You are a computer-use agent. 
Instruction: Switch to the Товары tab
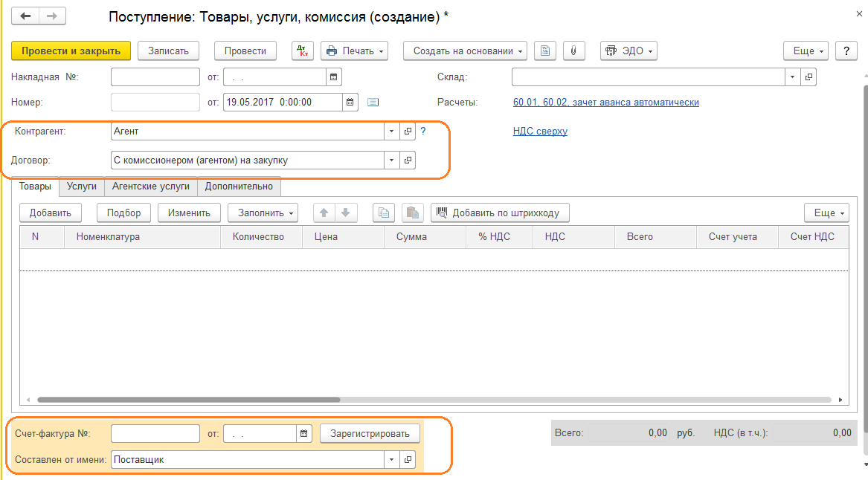point(35,187)
